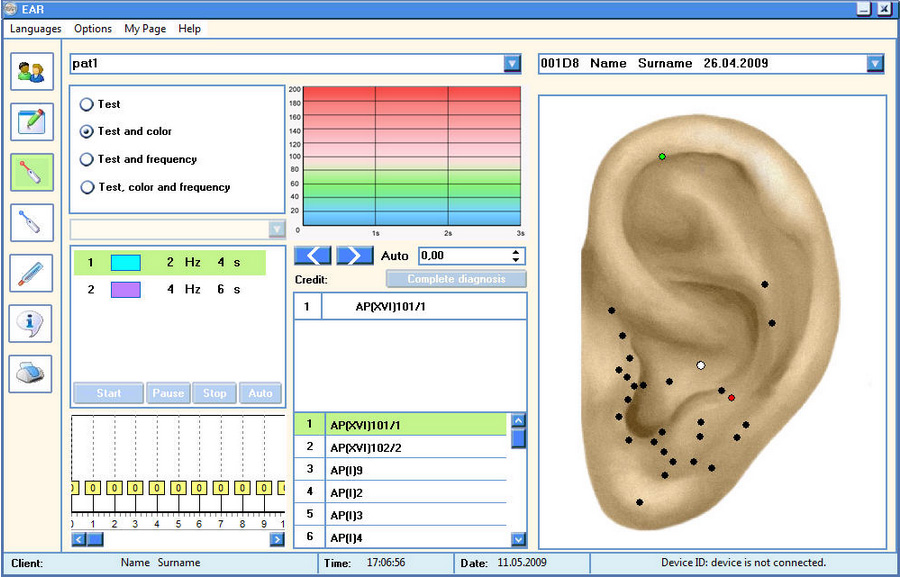The image size is (900, 578).
Task: Select the "Test" radio option
Action: [x=87, y=104]
